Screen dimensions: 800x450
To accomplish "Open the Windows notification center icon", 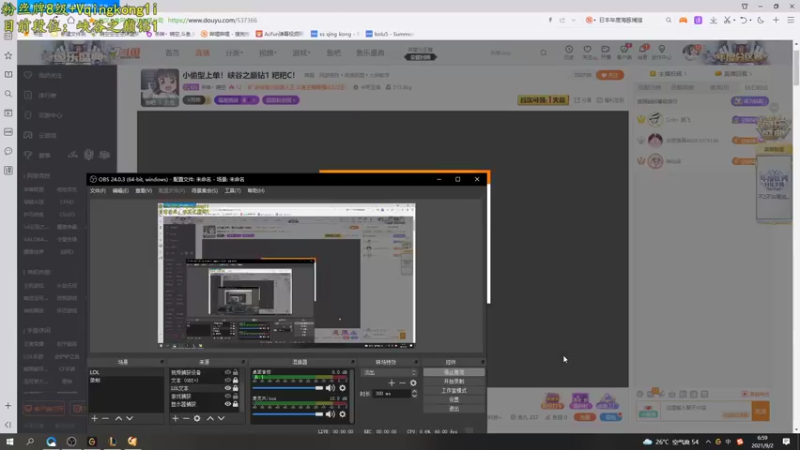I will 787,441.
